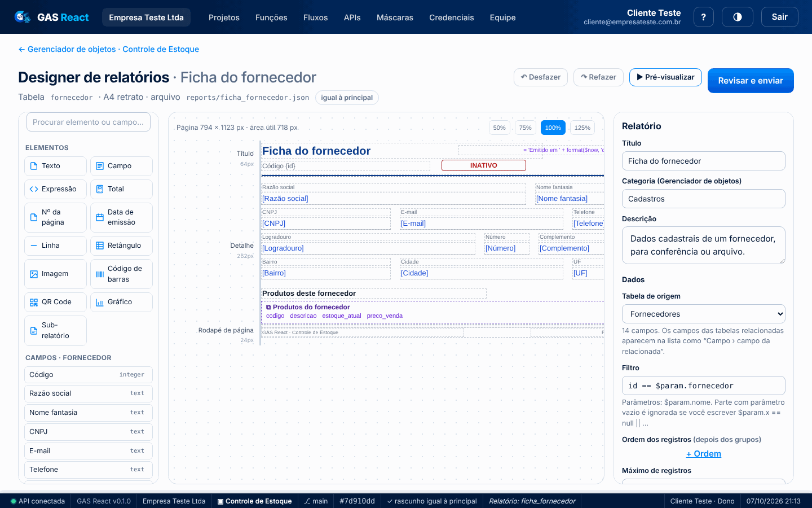The width and height of the screenshot is (812, 508).
Task: Set zoom to 125%
Action: 582,128
